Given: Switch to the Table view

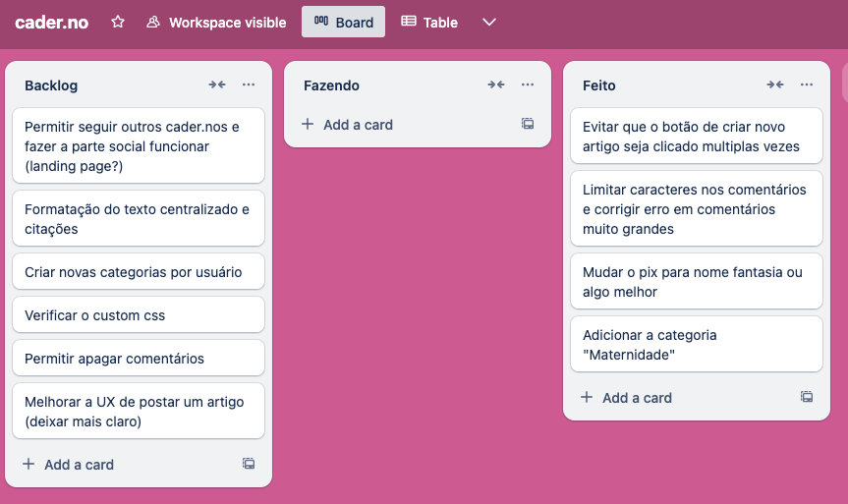Looking at the screenshot, I should pos(429,23).
